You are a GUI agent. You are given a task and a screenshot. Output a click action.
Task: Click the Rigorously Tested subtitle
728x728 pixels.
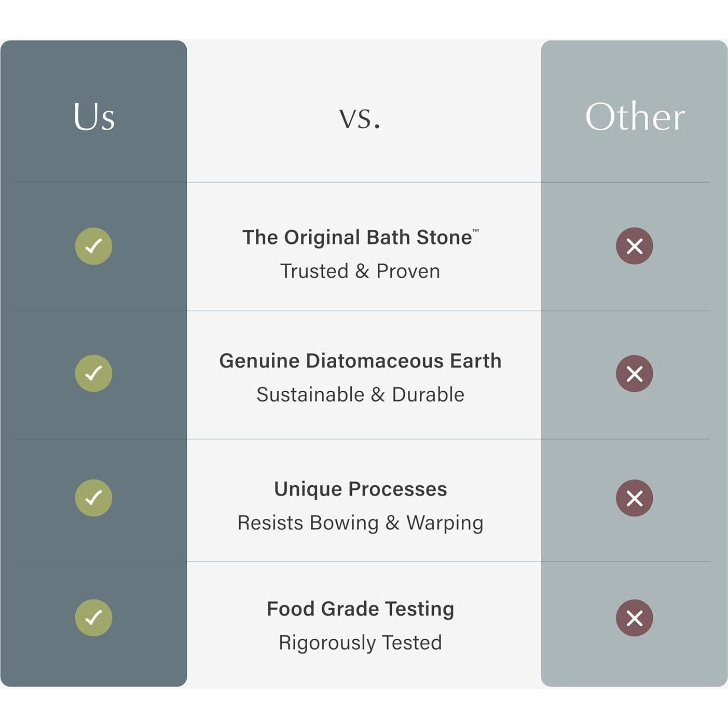(x=360, y=642)
